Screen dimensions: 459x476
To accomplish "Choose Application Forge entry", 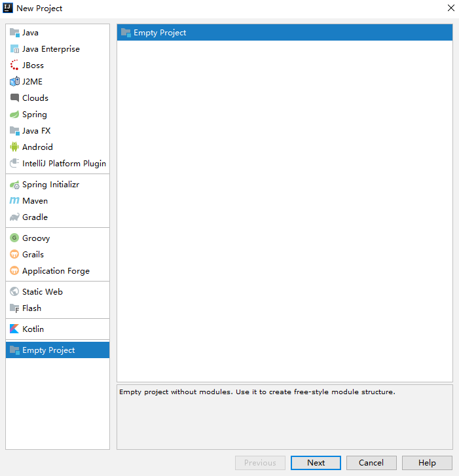I will tap(58, 271).
